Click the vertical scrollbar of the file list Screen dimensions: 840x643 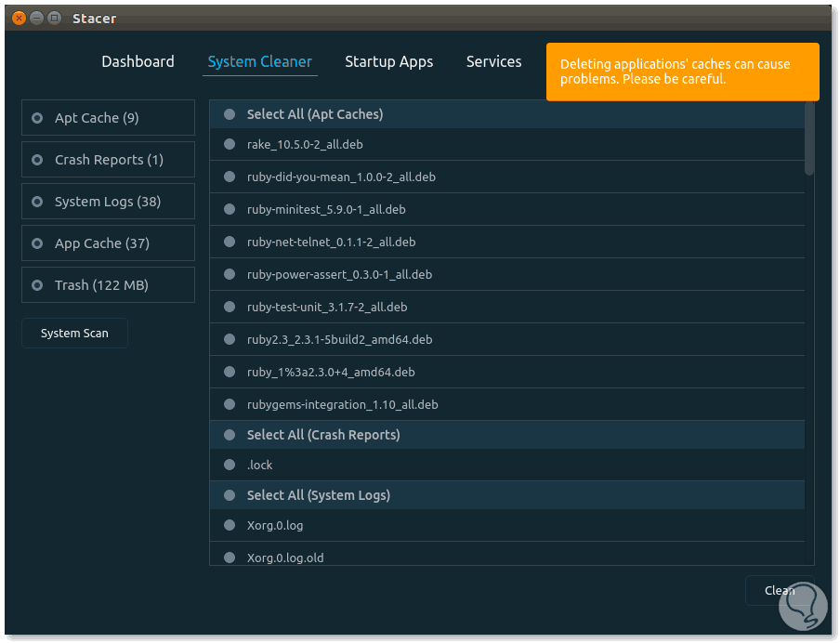(x=809, y=139)
